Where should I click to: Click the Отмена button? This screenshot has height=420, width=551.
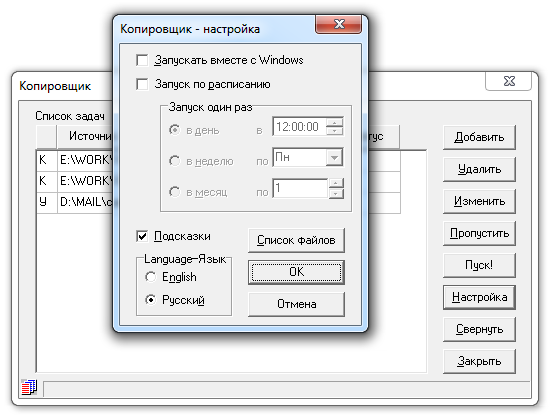pyautogui.click(x=296, y=304)
